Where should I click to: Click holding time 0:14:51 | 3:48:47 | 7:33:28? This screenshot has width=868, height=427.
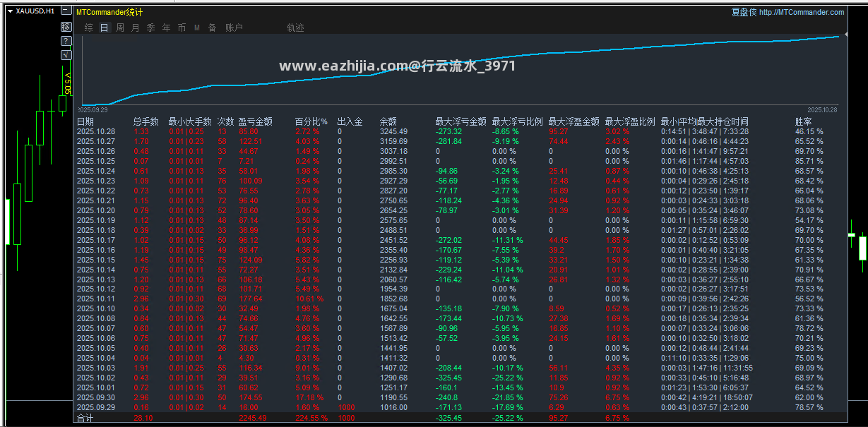(x=705, y=131)
